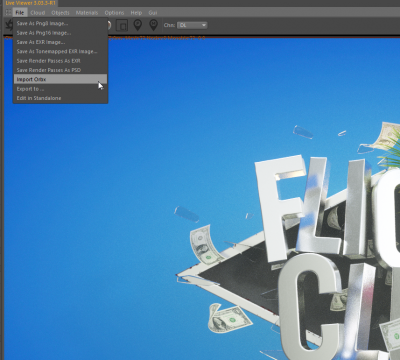Click the grip icon left of File
This screenshot has height=360, width=400.
coord(8,13)
